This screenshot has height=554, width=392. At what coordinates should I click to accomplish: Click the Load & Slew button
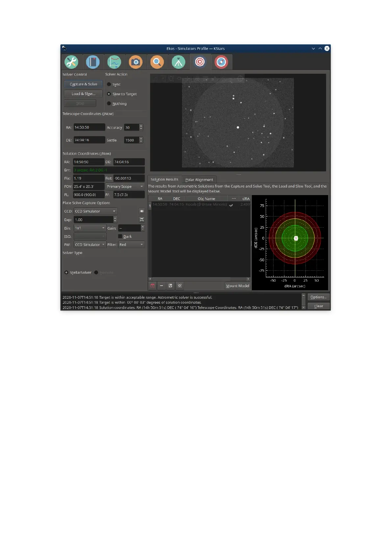click(x=83, y=94)
